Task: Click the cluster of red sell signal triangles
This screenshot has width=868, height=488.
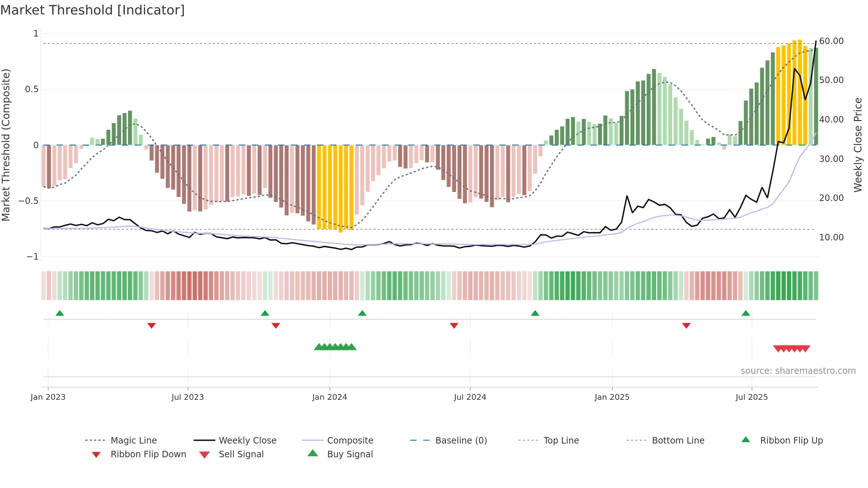Action: click(792, 348)
